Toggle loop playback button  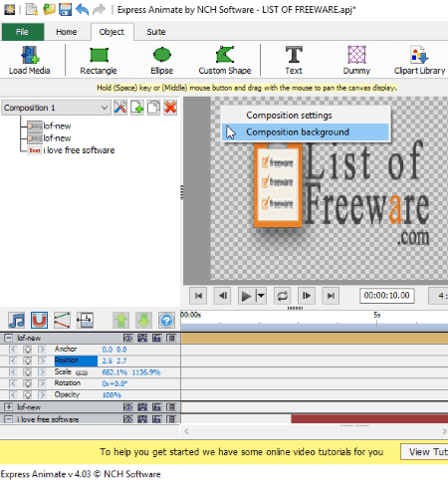[x=283, y=296]
